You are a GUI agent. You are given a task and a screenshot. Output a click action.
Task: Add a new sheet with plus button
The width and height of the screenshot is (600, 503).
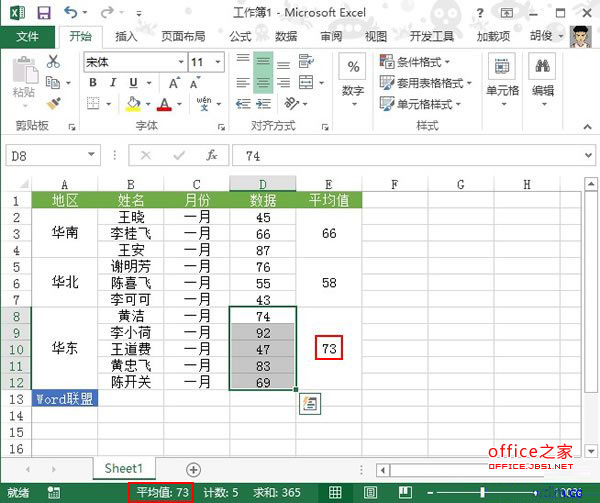tap(193, 470)
